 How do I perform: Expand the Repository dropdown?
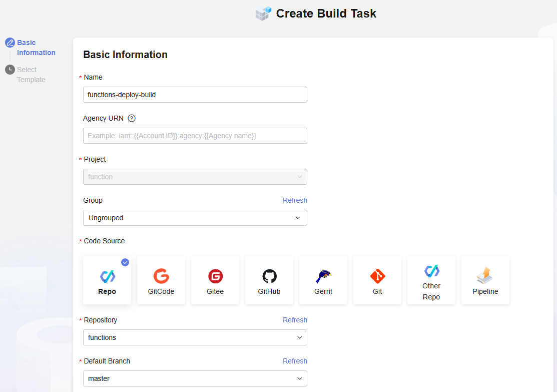pyautogui.click(x=195, y=337)
